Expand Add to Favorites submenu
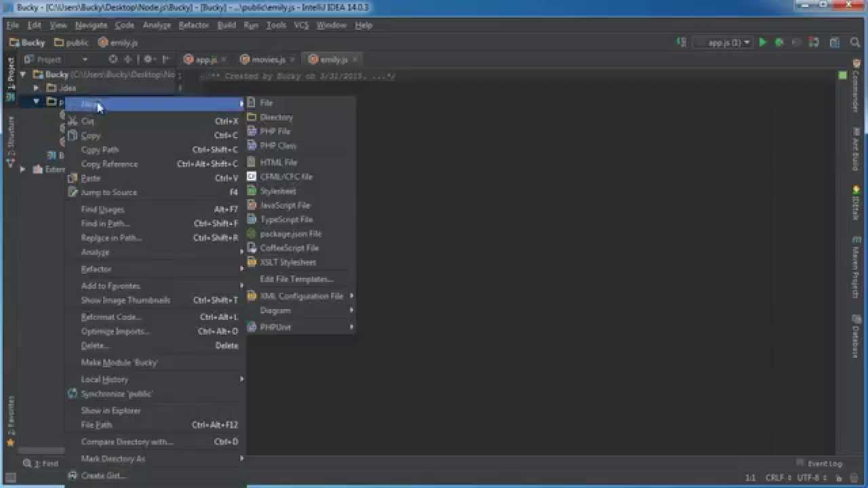The height and width of the screenshot is (488, 868). point(155,286)
